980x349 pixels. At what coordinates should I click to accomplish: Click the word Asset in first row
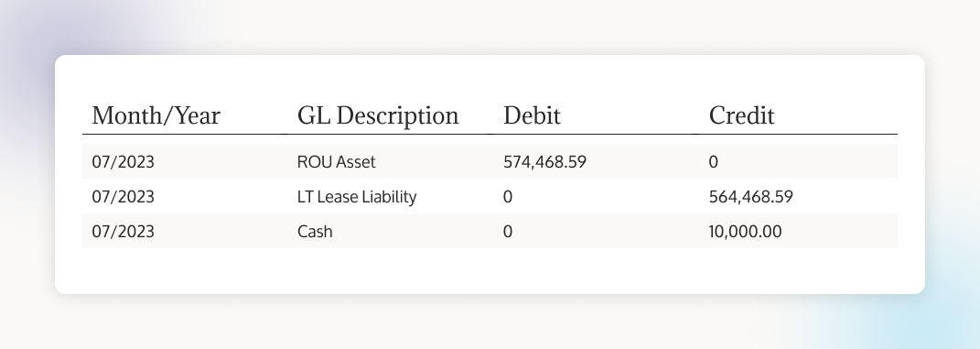tap(356, 162)
